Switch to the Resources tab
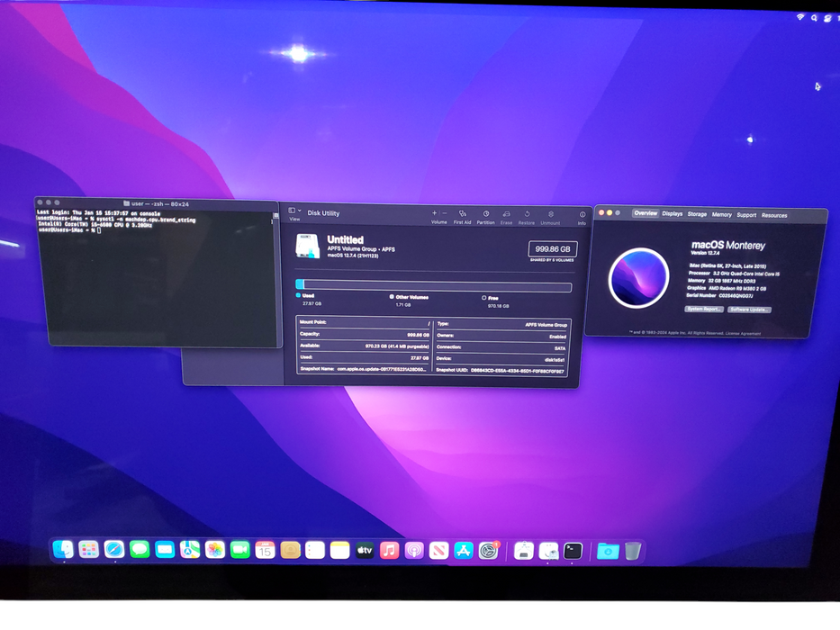Screen dimensions: 840x630 click(x=774, y=215)
